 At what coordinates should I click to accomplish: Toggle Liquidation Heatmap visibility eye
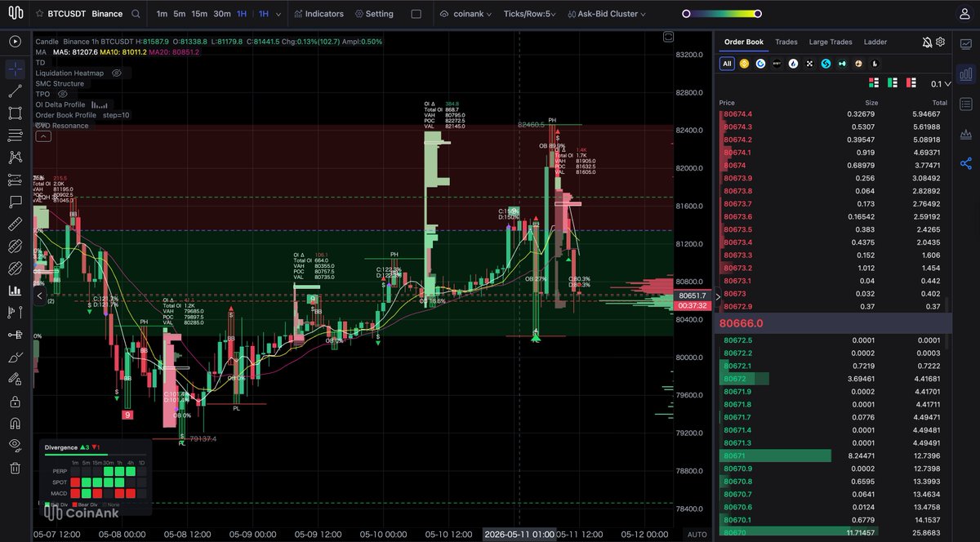117,73
